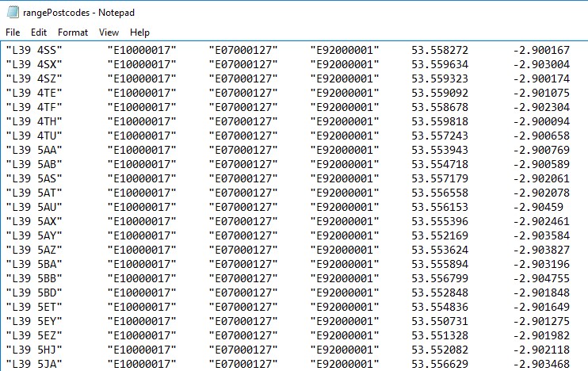Viewport: 588px width, 371px height.
Task: Click postcode "L39 5AA"
Action: coord(34,150)
